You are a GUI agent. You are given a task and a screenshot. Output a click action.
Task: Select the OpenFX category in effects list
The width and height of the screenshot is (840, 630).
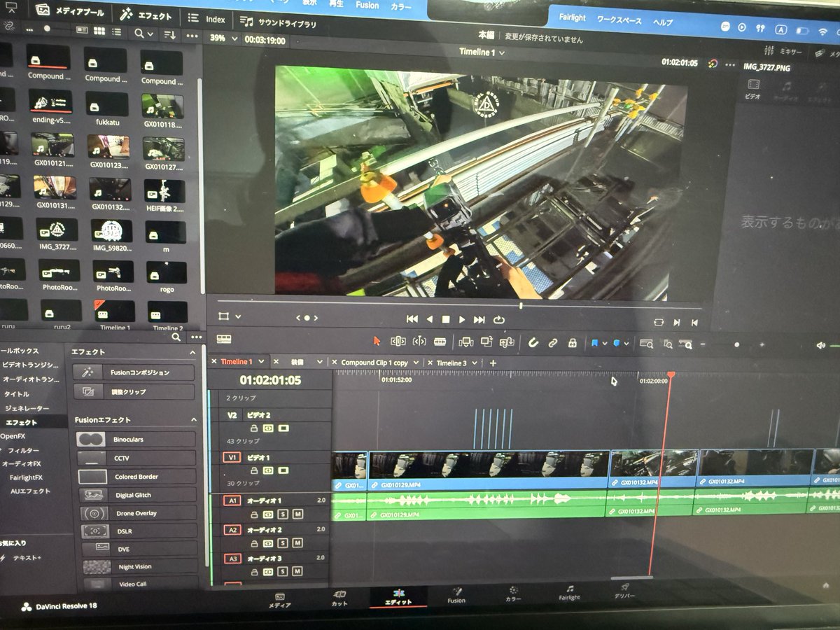13,436
